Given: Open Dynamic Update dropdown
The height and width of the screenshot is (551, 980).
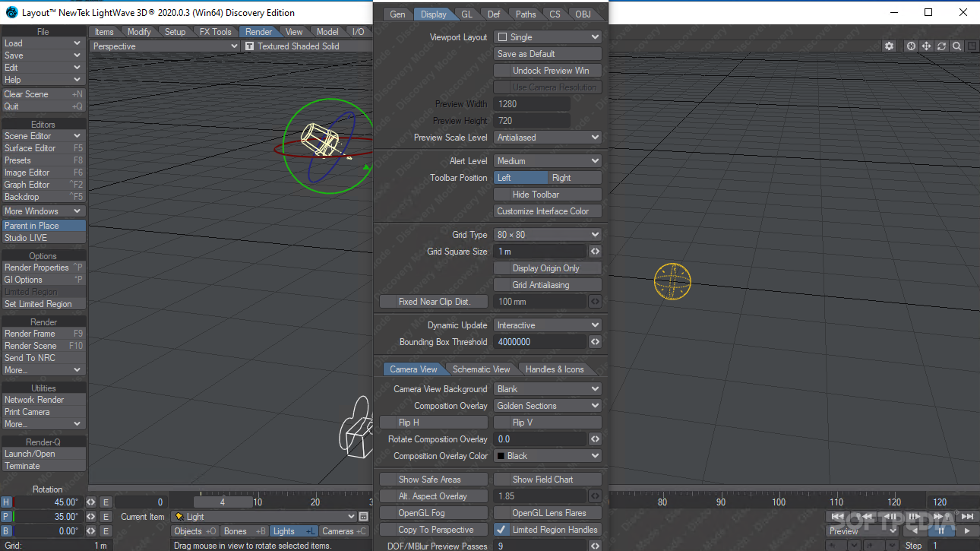Looking at the screenshot, I should 547,325.
